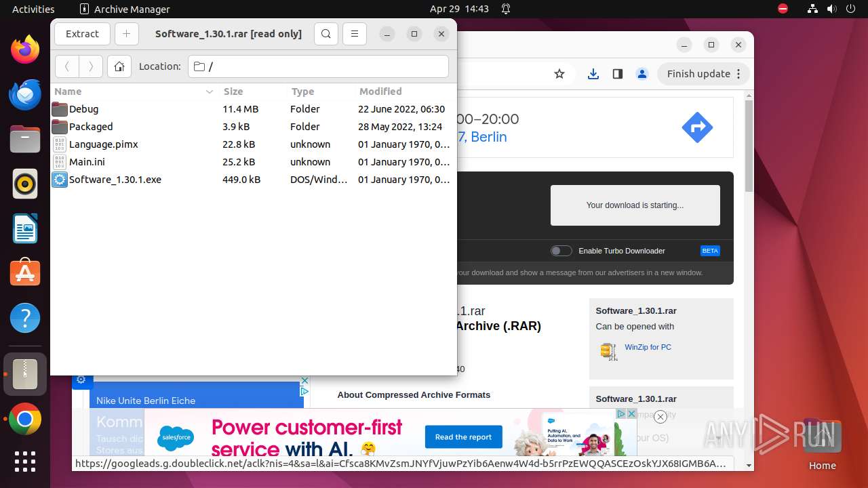Screen dimensions: 868x488
Task: Sort files by Name column
Action: tap(134, 91)
